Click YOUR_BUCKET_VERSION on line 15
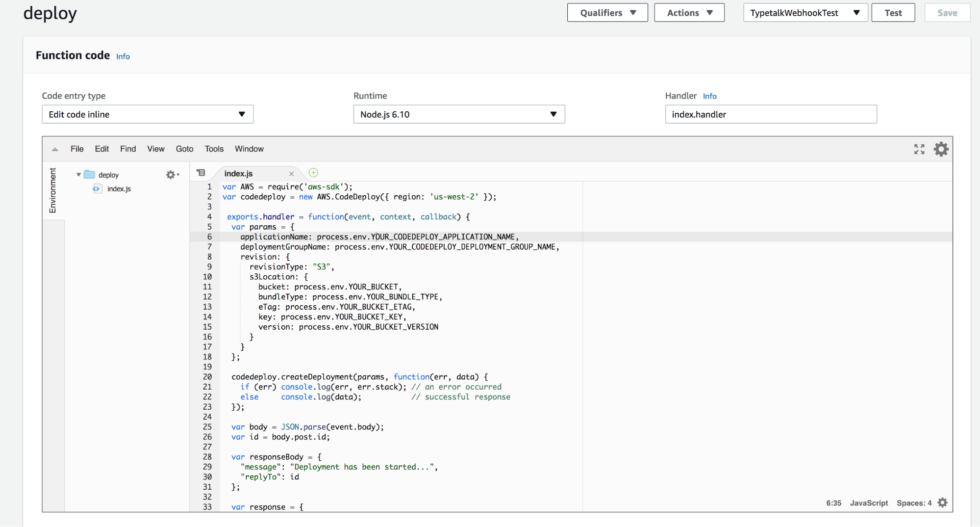Viewport: 980px width, 527px height. coord(396,327)
